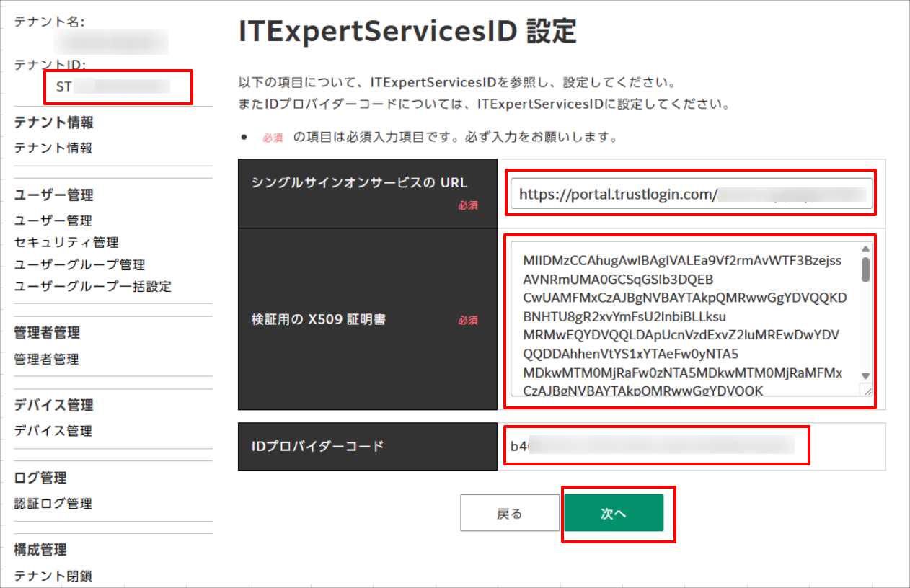The width and height of the screenshot is (910, 588).
Task: Open 認証ログ管理 in sidebar
Action: tap(53, 503)
